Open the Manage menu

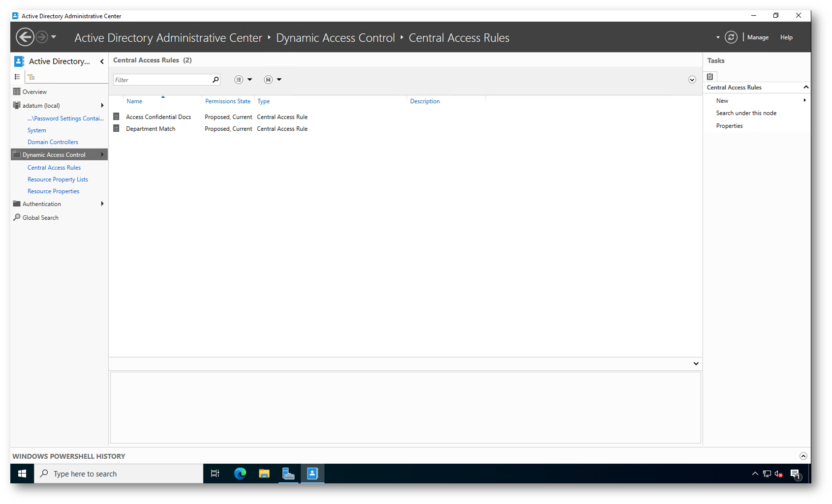(757, 37)
